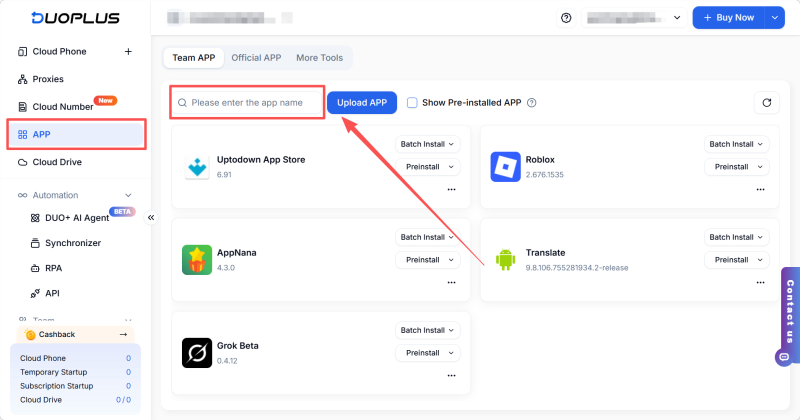Open more options for Uptodown App Store

click(x=451, y=189)
